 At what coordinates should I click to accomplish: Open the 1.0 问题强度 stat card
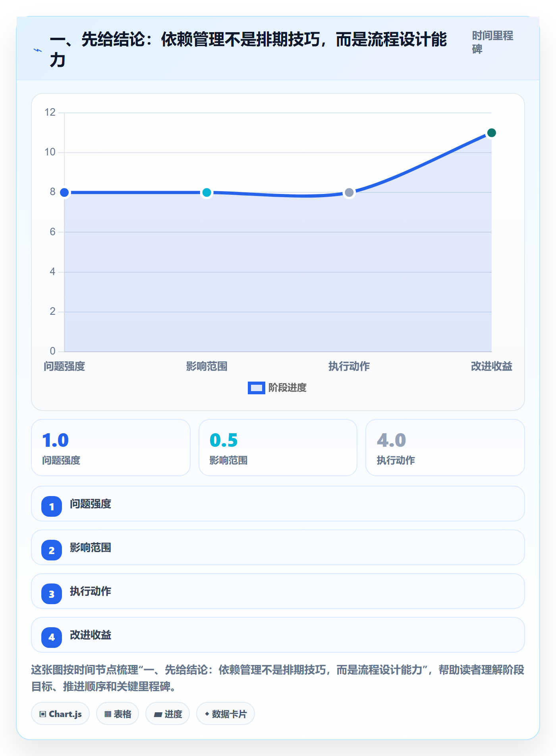111,448
